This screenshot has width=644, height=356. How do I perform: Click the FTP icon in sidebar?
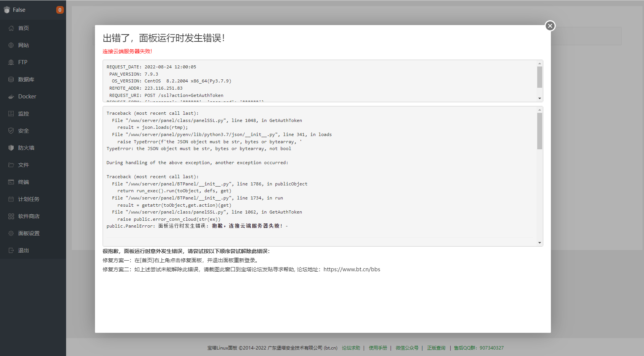[11, 62]
